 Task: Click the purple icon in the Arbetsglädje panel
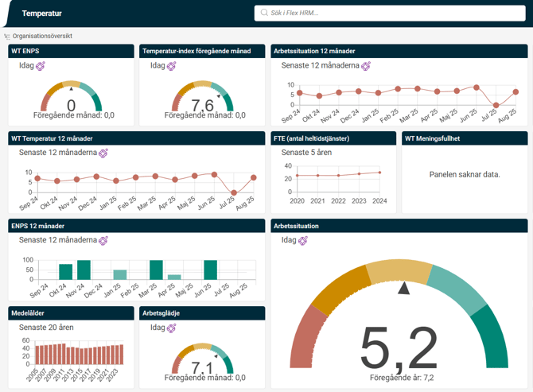tap(172, 328)
